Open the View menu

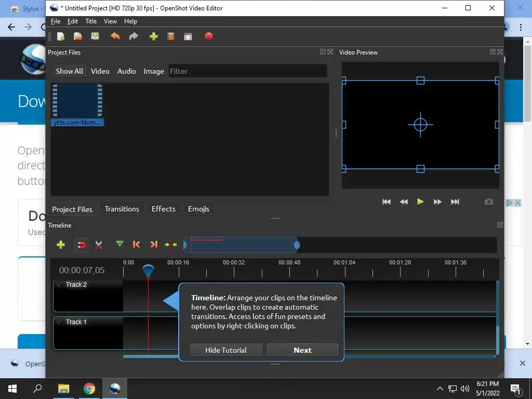pos(110,21)
